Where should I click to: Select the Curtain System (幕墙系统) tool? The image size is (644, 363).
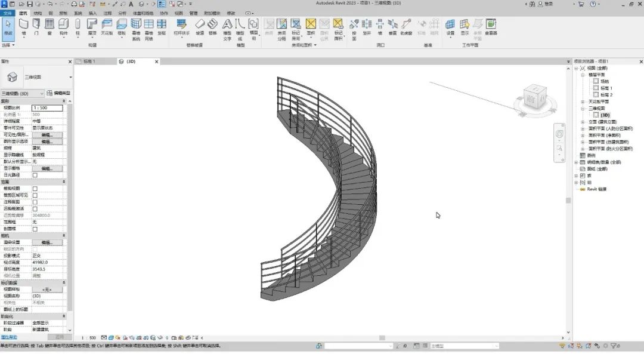136,29
